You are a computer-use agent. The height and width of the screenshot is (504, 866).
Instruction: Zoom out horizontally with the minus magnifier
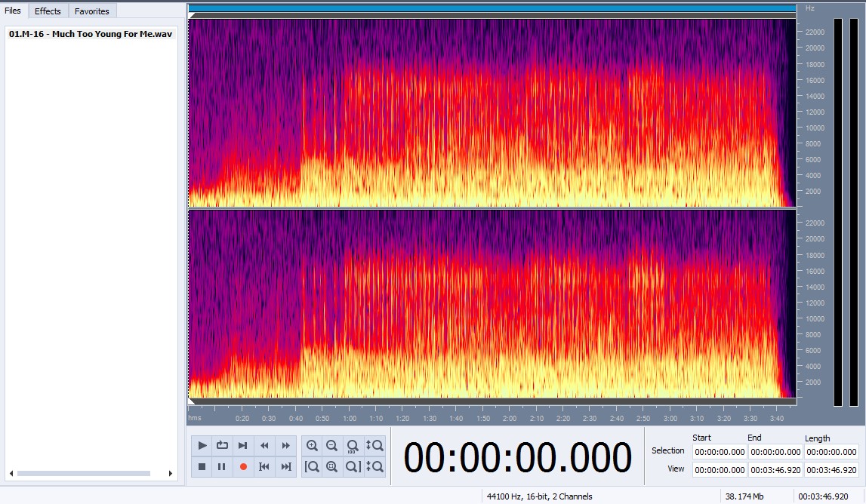pyautogui.click(x=332, y=445)
